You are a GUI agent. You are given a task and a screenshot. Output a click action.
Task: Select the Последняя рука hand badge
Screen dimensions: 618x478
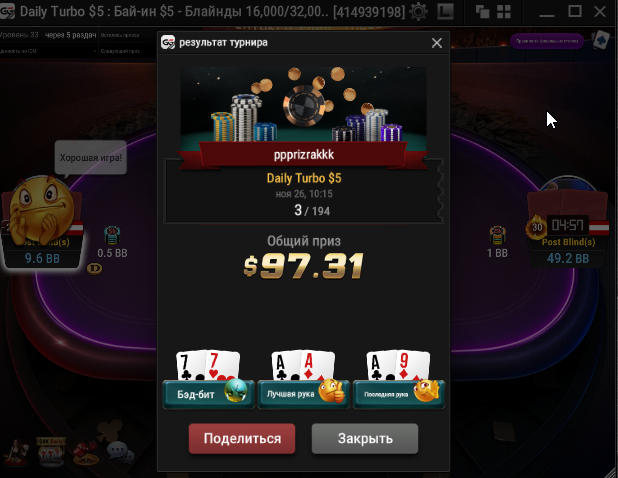click(399, 394)
